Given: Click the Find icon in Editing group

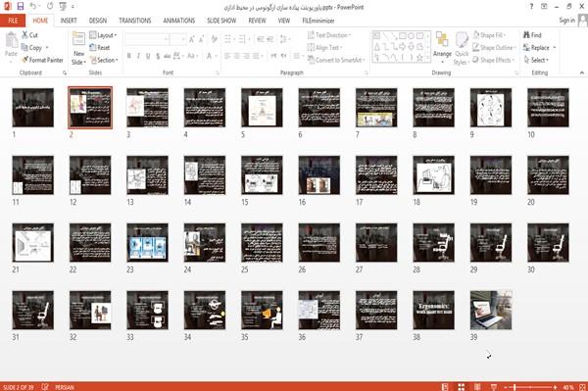Looking at the screenshot, I should (x=527, y=35).
